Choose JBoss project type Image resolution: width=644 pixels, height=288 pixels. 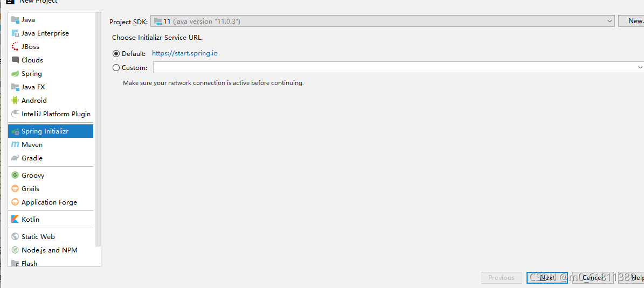point(51,46)
